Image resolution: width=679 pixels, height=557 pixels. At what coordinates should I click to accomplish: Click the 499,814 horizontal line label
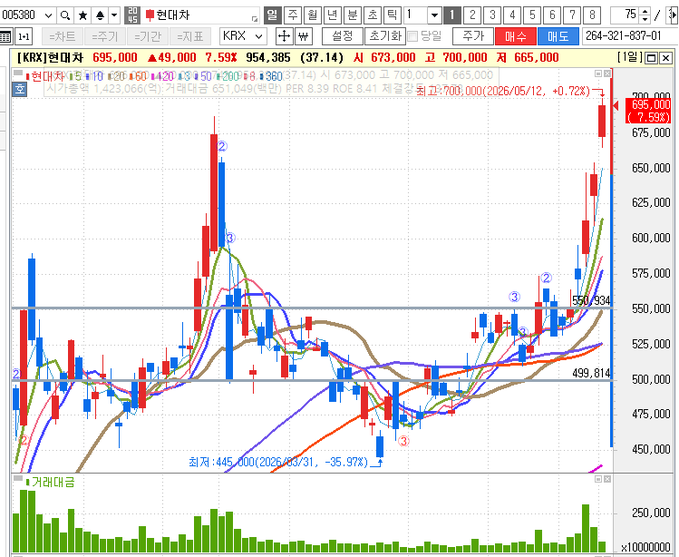pyautogui.click(x=591, y=373)
